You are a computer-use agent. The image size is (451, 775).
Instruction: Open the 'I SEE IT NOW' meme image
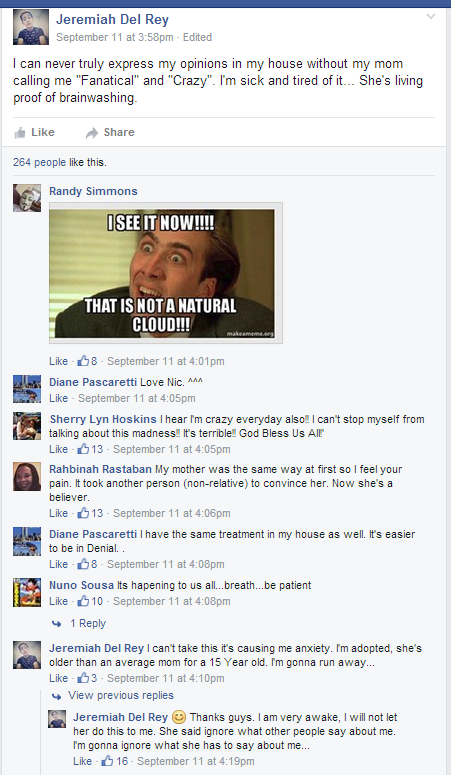[166, 273]
